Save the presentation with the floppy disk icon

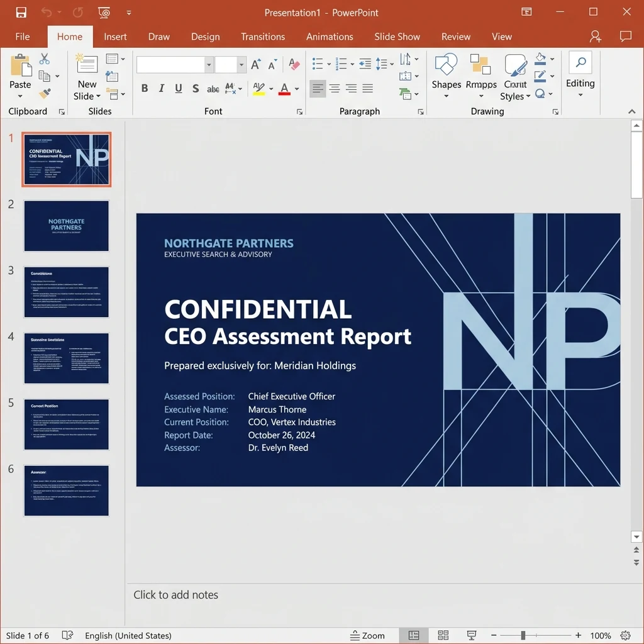(x=21, y=13)
